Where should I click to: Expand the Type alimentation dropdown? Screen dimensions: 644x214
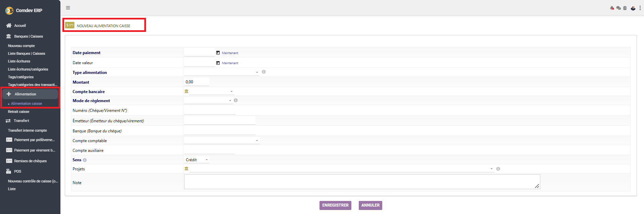(222, 72)
